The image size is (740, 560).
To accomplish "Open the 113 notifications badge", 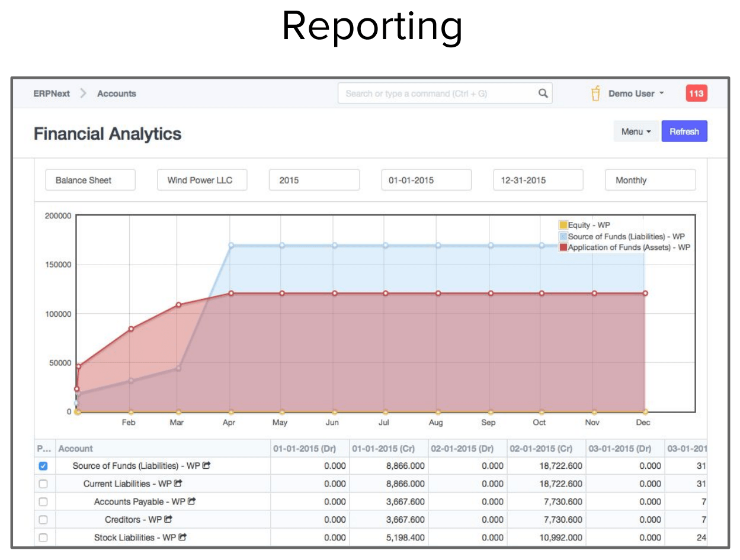I will point(696,94).
